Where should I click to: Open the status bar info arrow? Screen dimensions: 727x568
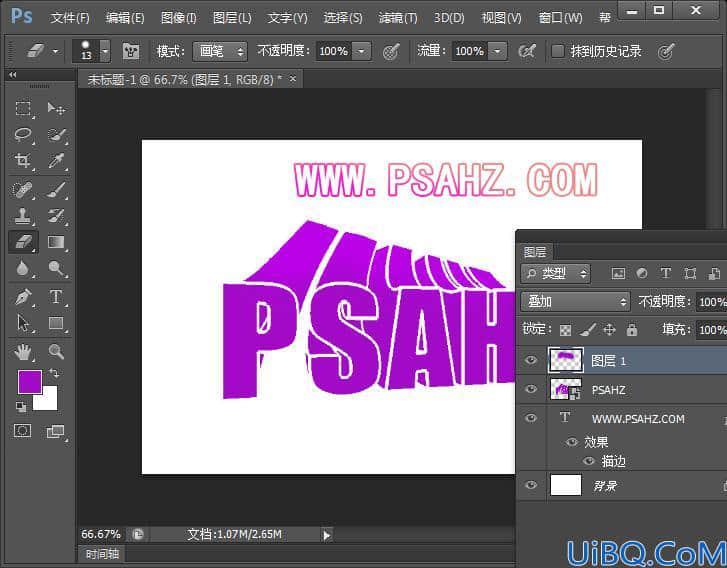pos(327,535)
